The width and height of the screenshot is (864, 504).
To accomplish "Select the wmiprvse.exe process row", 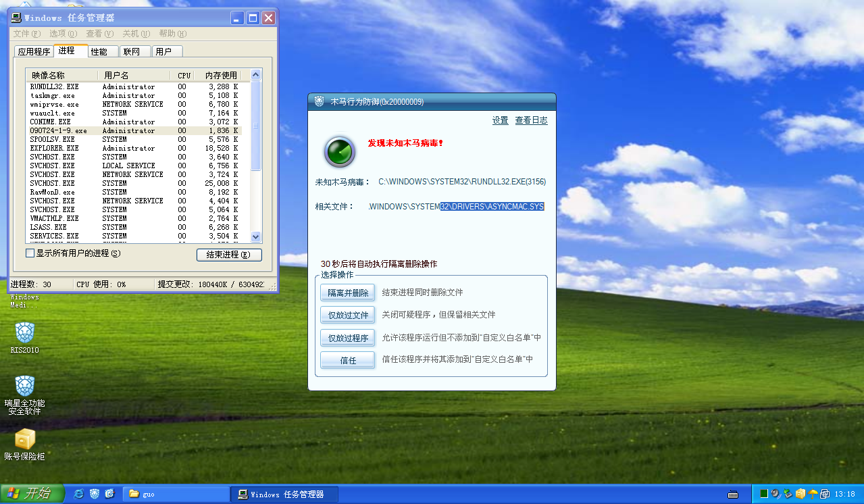I will pos(135,104).
